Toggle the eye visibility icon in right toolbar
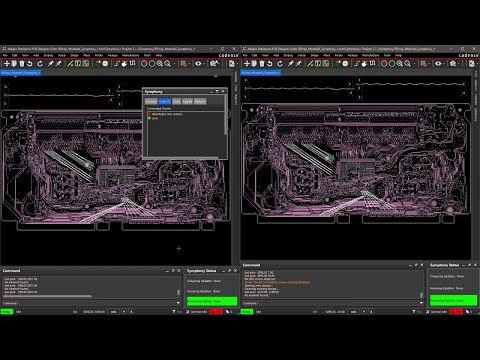 pyautogui.click(x=438, y=63)
